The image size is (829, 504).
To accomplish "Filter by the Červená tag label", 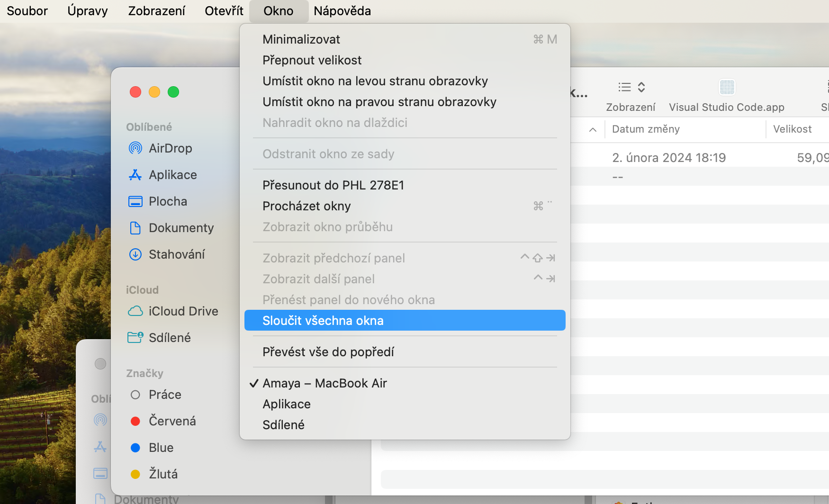I will click(x=172, y=421).
